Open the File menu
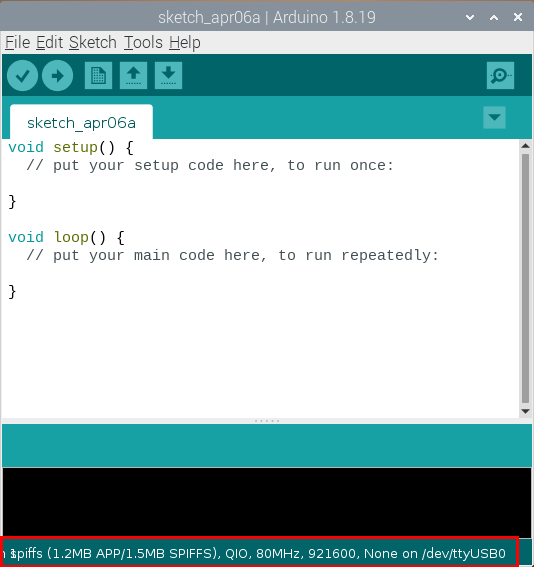 point(17,43)
